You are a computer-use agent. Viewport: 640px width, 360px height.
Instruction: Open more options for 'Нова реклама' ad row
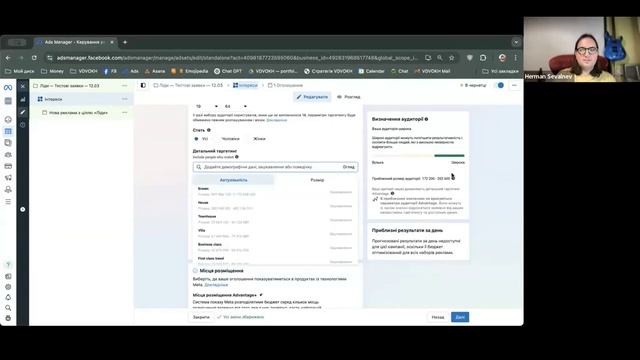click(x=124, y=112)
